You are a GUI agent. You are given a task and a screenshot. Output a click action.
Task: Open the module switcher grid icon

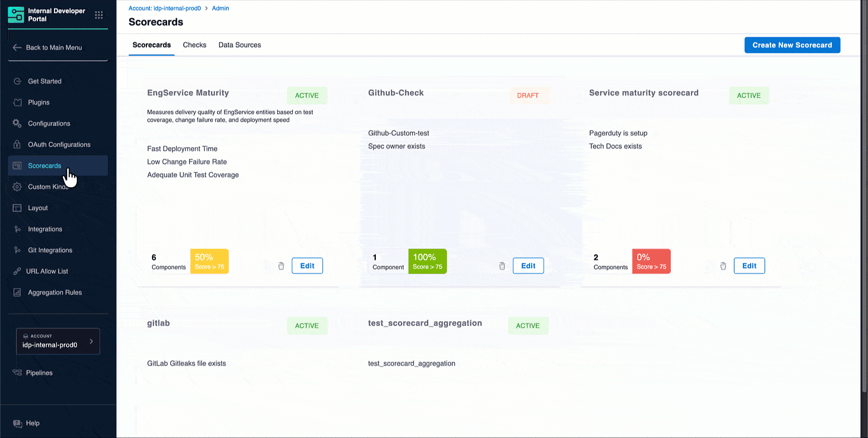[99, 15]
